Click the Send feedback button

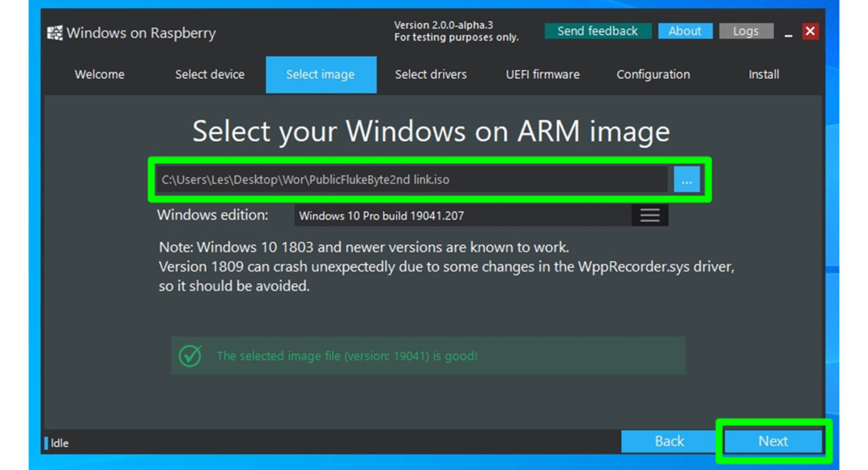click(x=598, y=31)
